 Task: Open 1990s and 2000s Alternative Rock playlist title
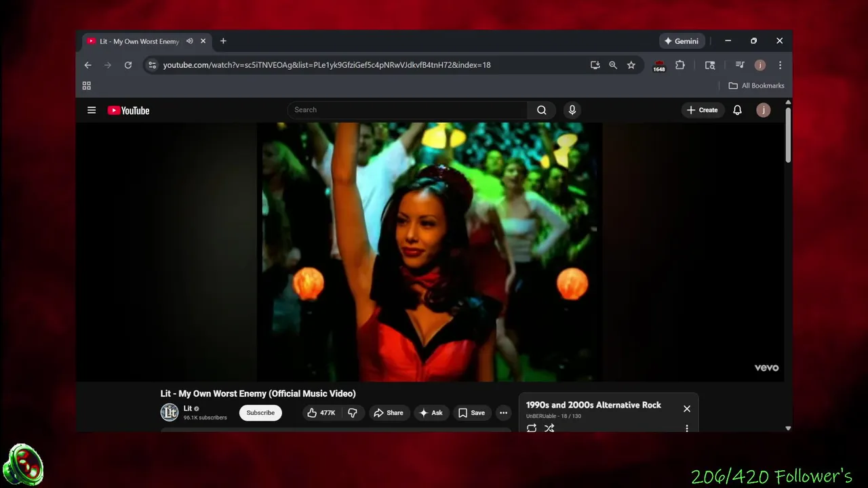coord(593,405)
